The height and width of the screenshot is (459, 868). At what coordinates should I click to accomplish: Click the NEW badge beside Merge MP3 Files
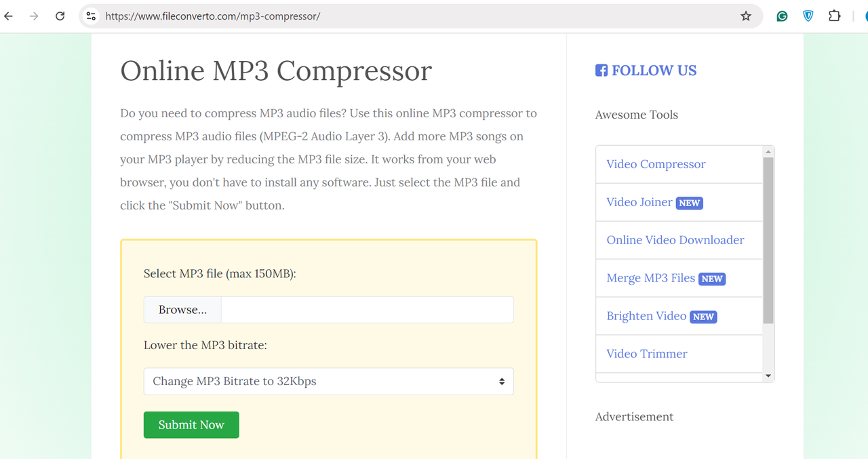coord(712,279)
